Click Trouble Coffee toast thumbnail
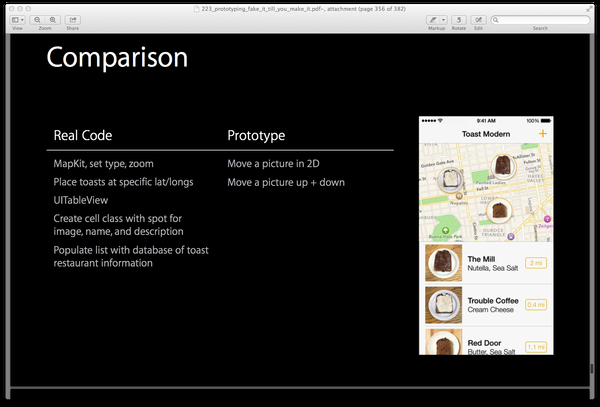The height and width of the screenshot is (407, 600). [443, 305]
